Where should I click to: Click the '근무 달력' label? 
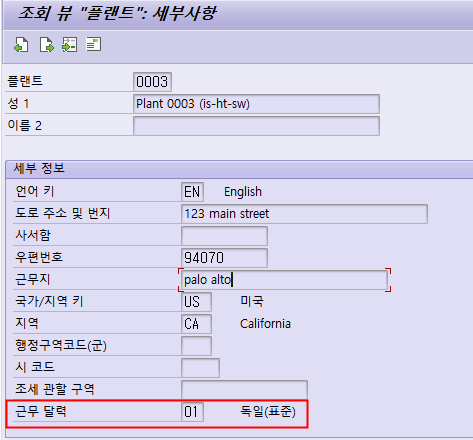pos(41,411)
